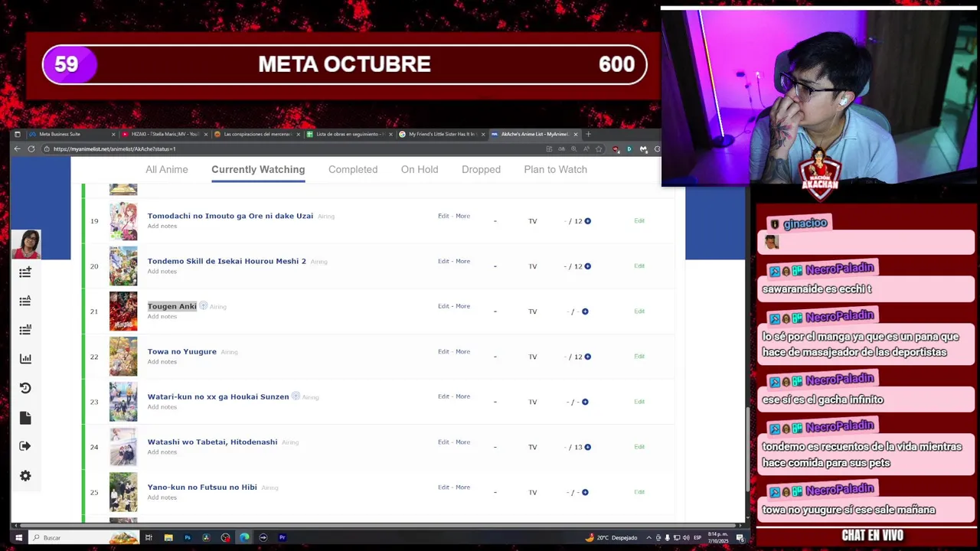Open Tondemo Skill de Isekai Hourou Meshi 2

click(227, 261)
